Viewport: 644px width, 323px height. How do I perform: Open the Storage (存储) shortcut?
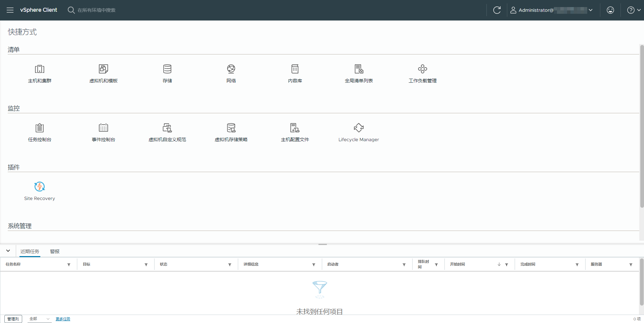[167, 74]
